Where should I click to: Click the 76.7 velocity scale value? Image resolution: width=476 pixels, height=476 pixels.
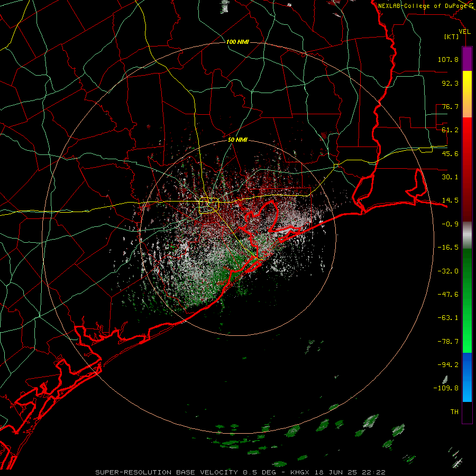click(x=450, y=106)
